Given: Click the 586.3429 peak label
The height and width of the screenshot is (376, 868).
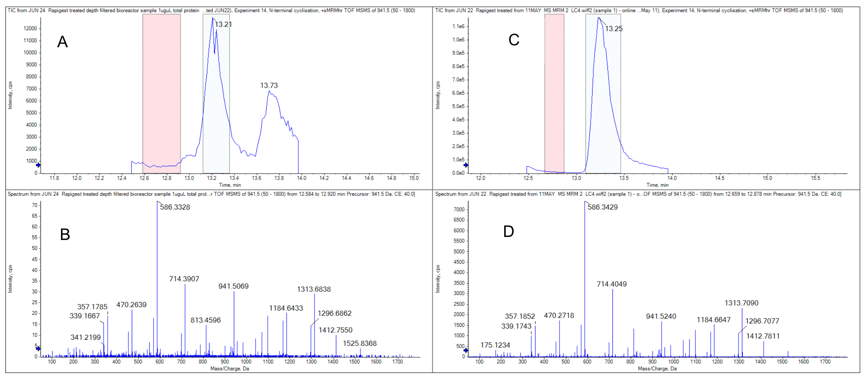Looking at the screenshot, I should [x=603, y=207].
